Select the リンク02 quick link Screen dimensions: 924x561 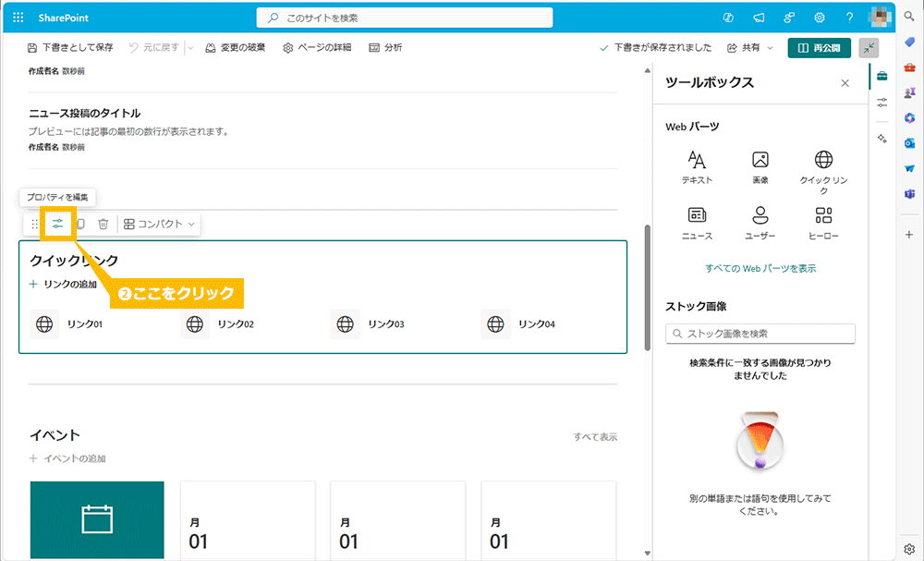[217, 324]
